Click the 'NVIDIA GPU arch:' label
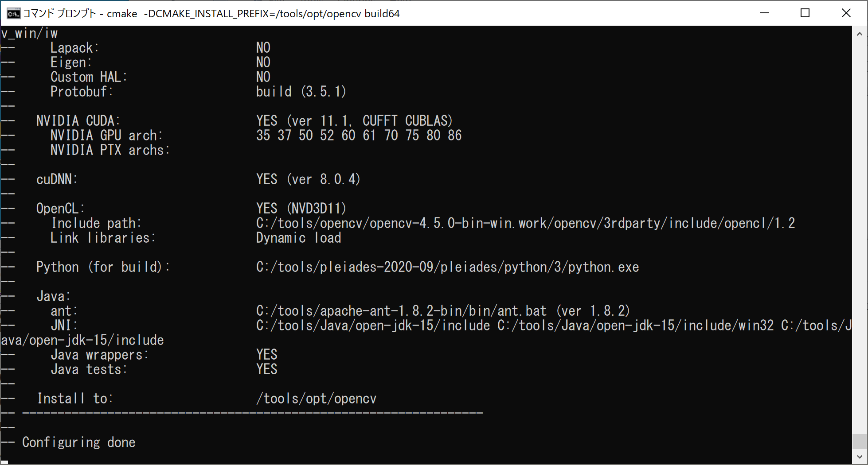The image size is (868, 465). point(106,136)
